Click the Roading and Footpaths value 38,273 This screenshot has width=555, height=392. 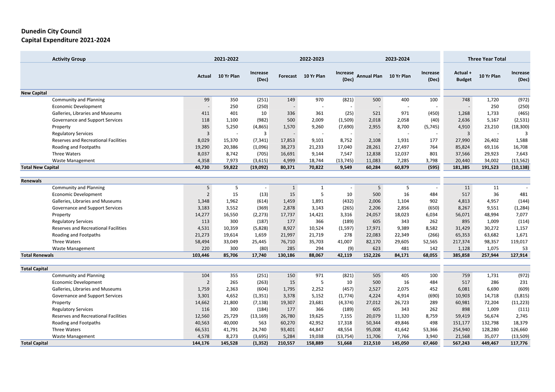[x=288, y=147]
